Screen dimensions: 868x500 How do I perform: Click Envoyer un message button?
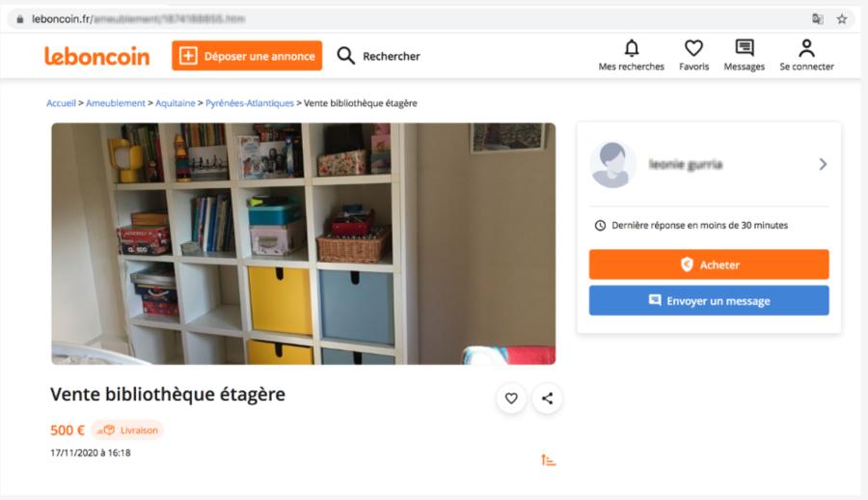(x=709, y=300)
